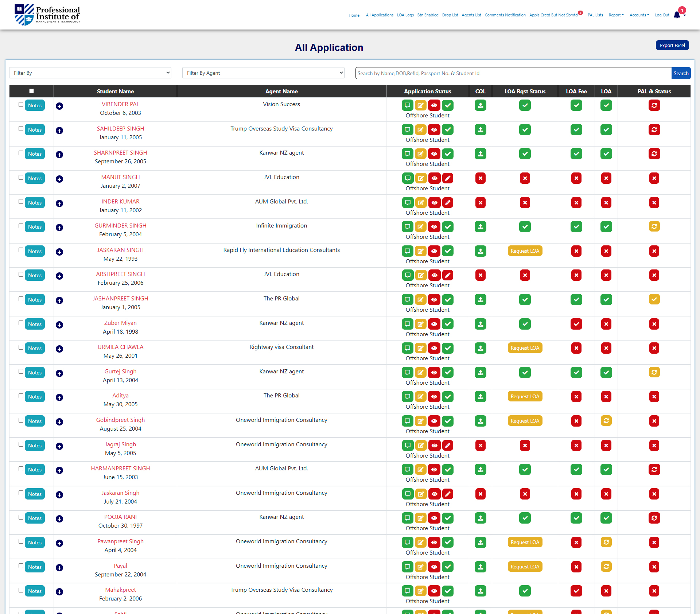Viewport: 700px width, 614px height.
Task: Check the checkbox for INDER KUMAR row
Action: coord(21,202)
